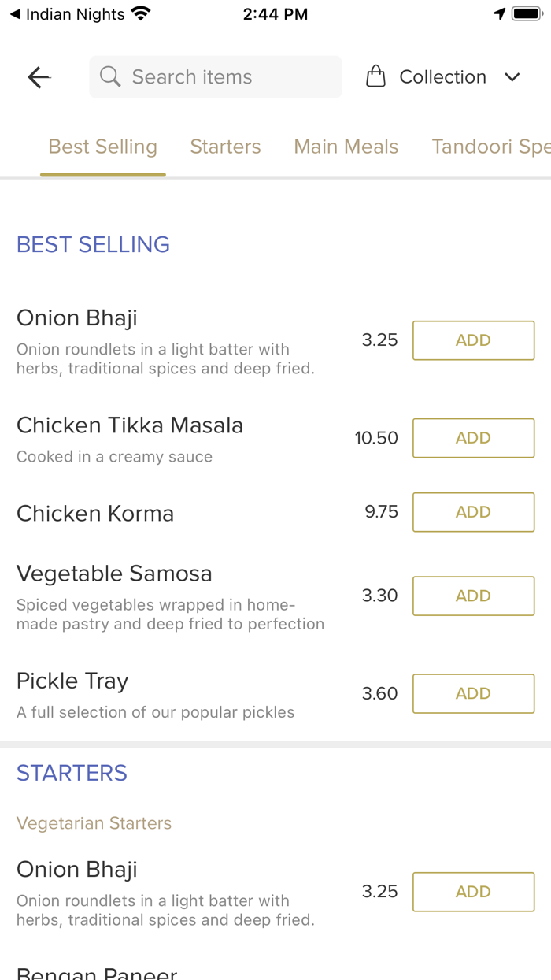Add Onion Bhaji under Starters section

click(473, 892)
